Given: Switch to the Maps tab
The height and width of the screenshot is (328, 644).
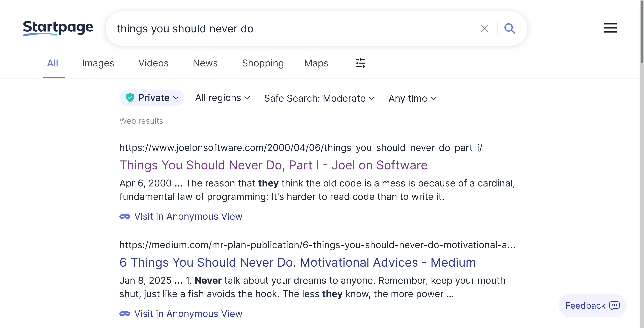Looking at the screenshot, I should 316,63.
